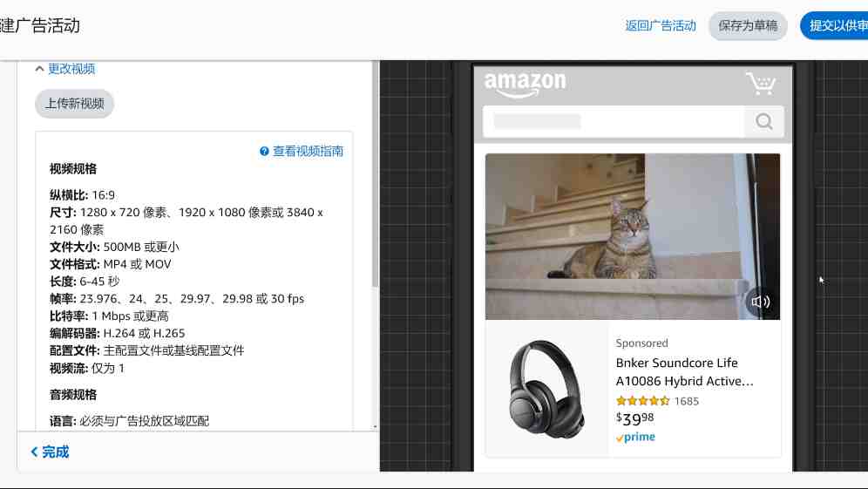The width and height of the screenshot is (868, 489).
Task: Click the 上传新视频 button
Action: (75, 104)
